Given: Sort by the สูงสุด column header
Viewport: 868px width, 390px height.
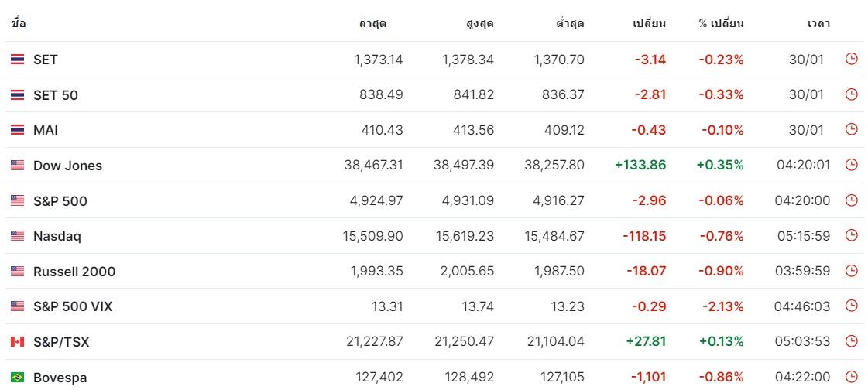Looking at the screenshot, I should coord(480,24).
